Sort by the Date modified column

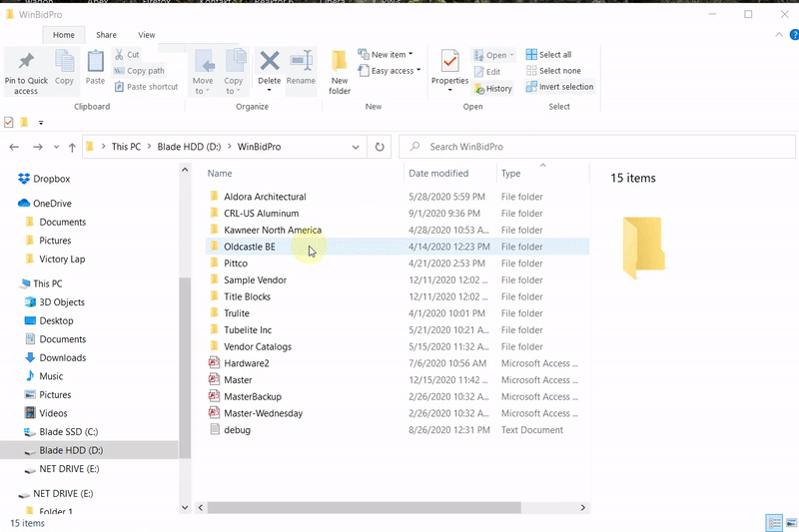pos(438,173)
